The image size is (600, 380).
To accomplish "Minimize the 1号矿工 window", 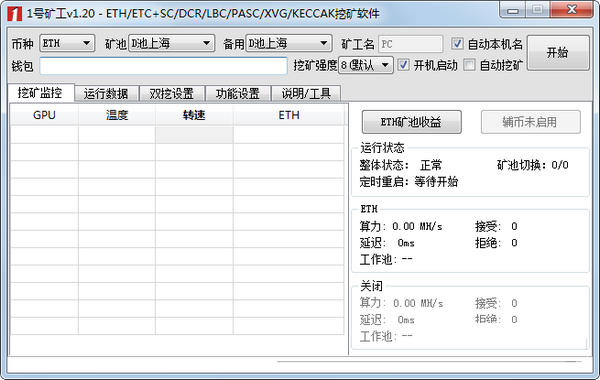I will click(x=513, y=10).
